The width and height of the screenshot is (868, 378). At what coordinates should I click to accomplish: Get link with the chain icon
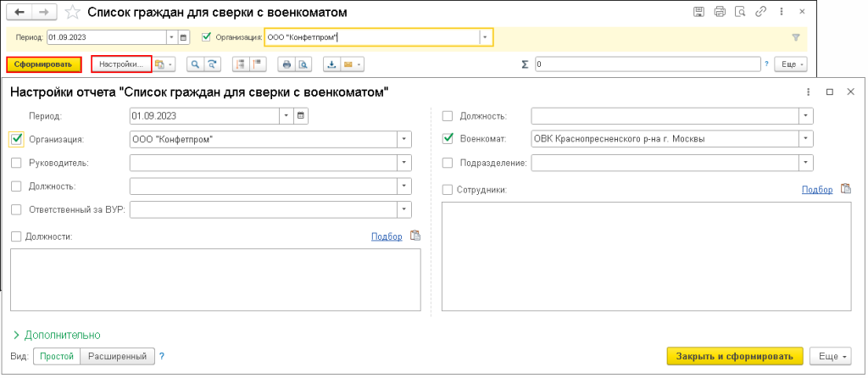760,12
